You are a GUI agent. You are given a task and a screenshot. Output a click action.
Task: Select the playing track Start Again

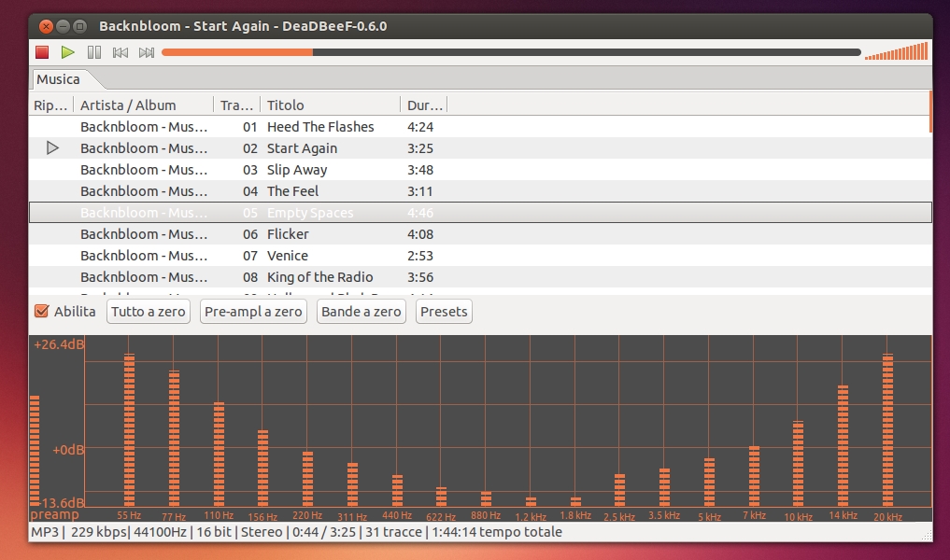tap(480, 148)
